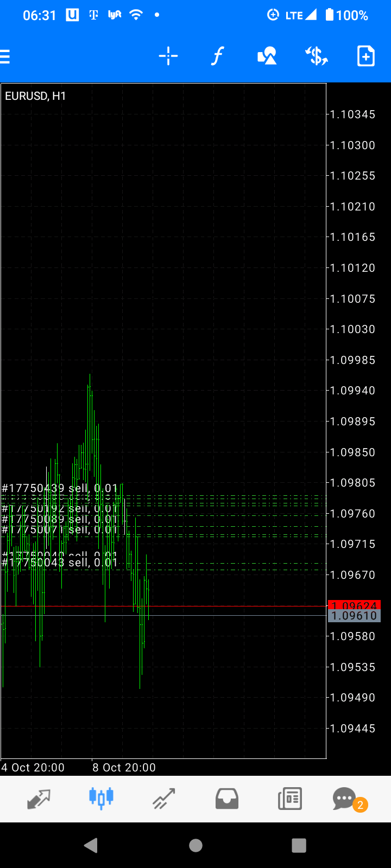Create a new order with plus icon

click(x=366, y=56)
